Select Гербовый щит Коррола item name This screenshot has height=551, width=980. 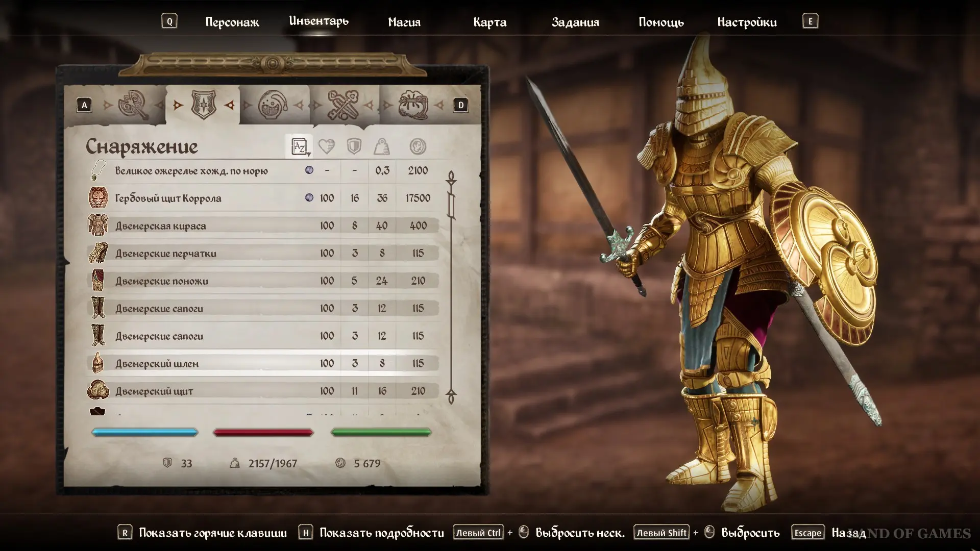point(168,198)
